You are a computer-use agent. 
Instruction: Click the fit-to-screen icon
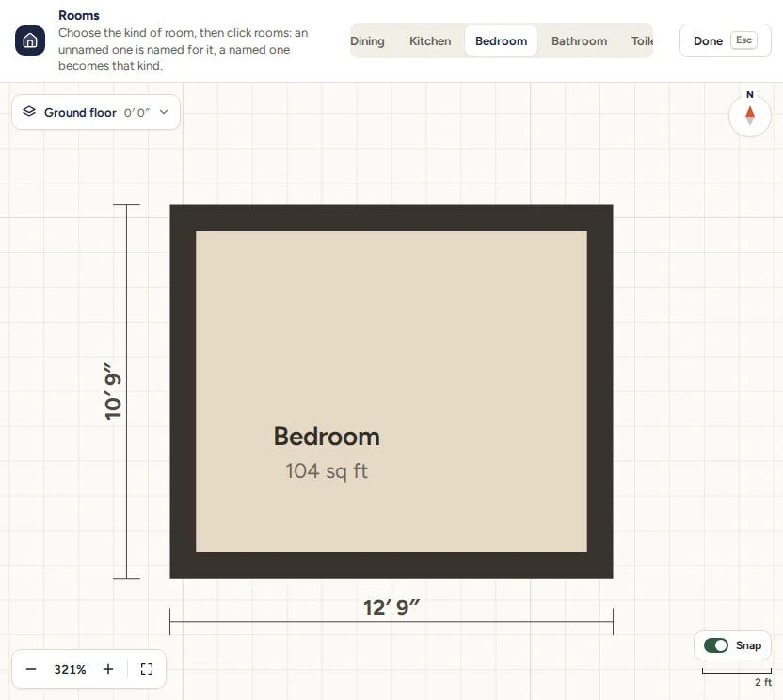coord(146,669)
